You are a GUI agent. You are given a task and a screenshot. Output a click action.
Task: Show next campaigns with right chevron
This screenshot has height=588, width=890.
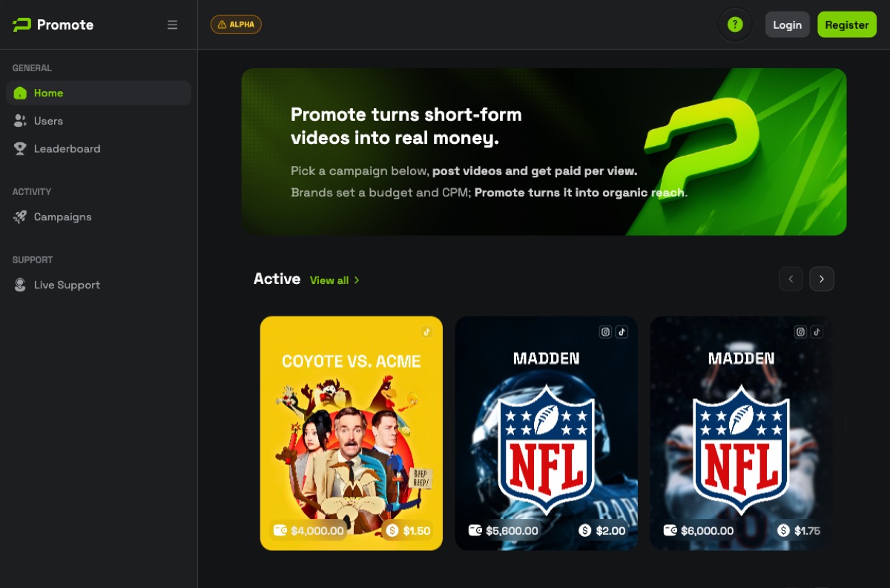tap(822, 279)
